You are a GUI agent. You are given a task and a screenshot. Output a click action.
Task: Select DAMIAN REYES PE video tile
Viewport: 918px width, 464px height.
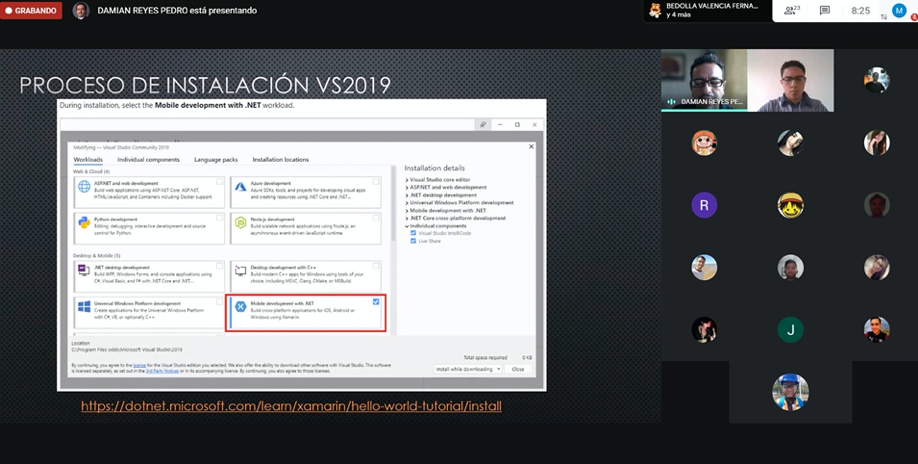pyautogui.click(x=704, y=80)
